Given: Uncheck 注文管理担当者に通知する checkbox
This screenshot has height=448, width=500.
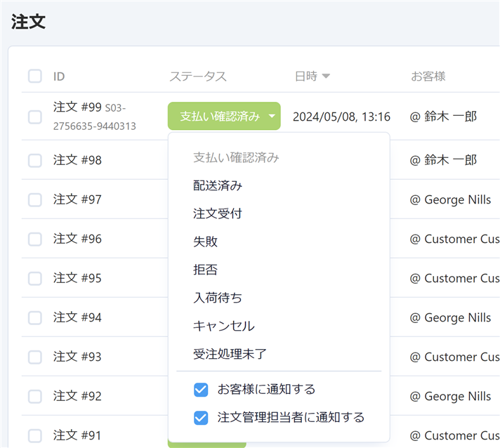Looking at the screenshot, I should tap(202, 418).
